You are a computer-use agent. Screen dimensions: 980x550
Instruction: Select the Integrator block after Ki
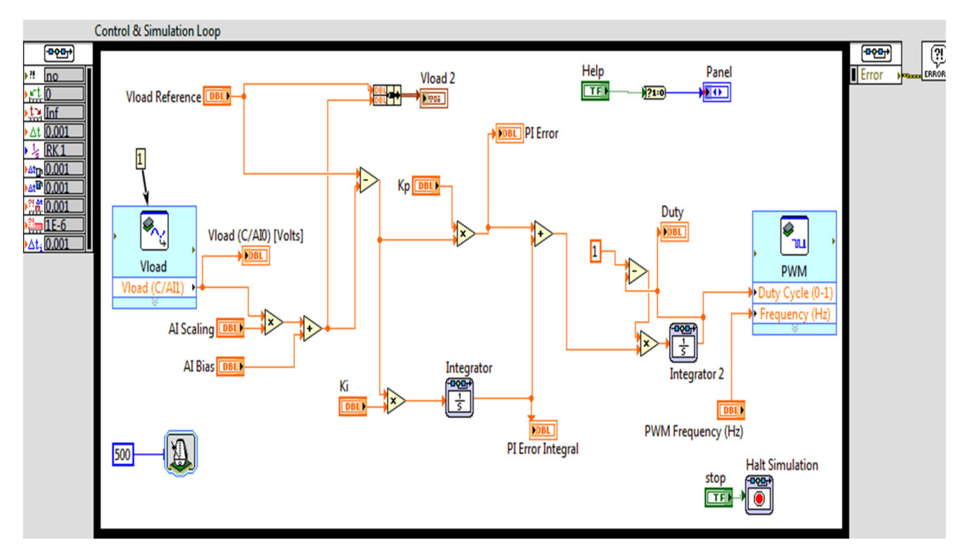click(x=460, y=398)
